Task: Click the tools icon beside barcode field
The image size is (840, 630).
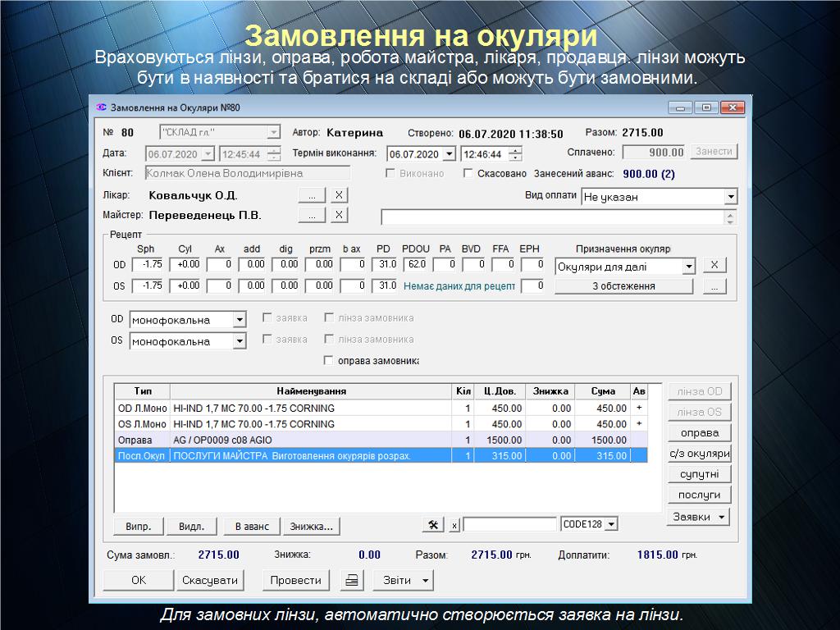Action: [x=432, y=524]
